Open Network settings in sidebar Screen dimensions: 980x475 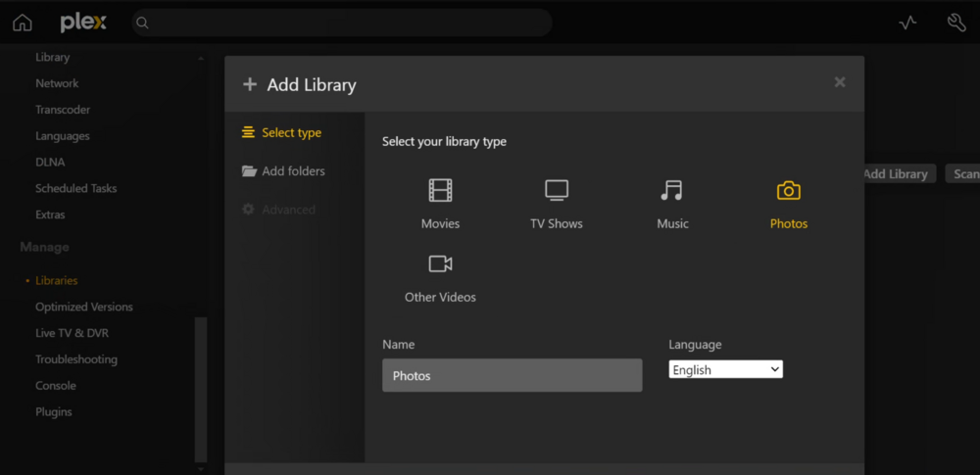pyautogui.click(x=57, y=83)
